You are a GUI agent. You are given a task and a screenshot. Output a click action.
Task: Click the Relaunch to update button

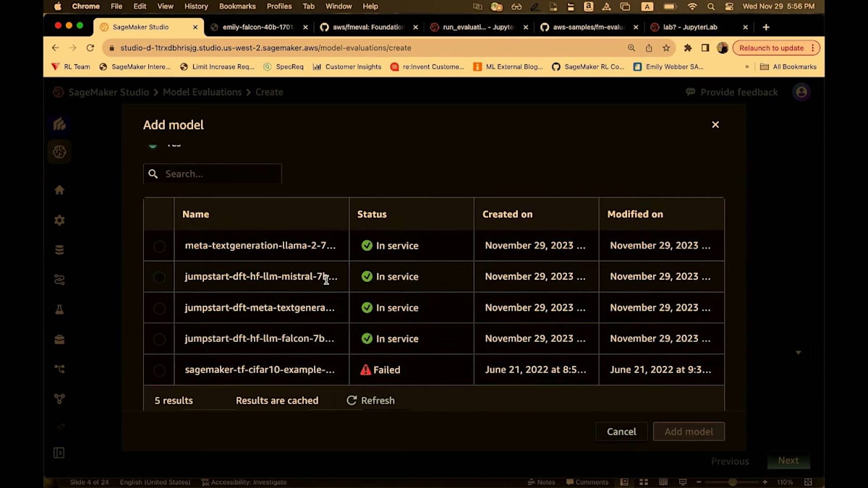coord(776,48)
